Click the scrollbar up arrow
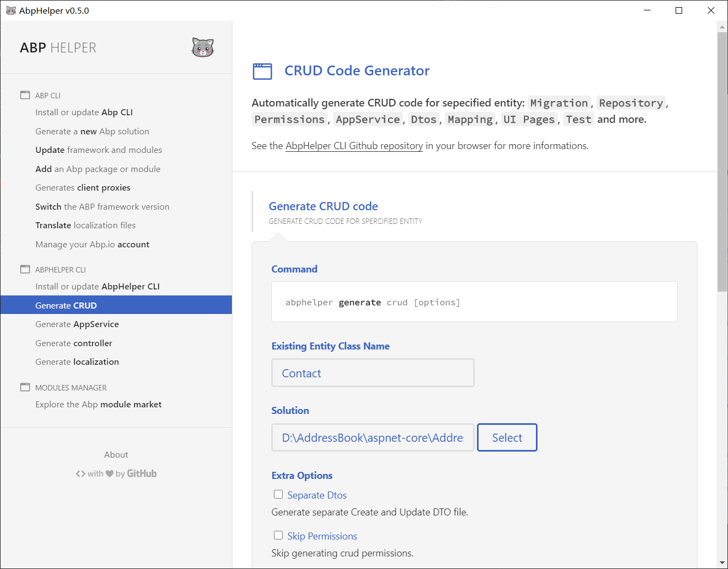This screenshot has width=728, height=569. pyautogui.click(x=722, y=26)
